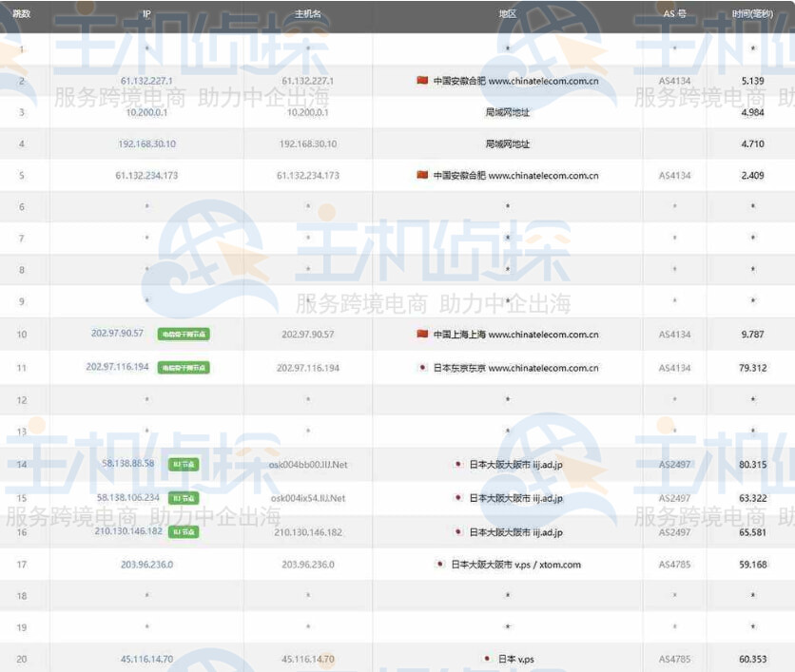The image size is (795, 672).
Task: Click the Japan flag in hop 17 row
Action: [439, 564]
